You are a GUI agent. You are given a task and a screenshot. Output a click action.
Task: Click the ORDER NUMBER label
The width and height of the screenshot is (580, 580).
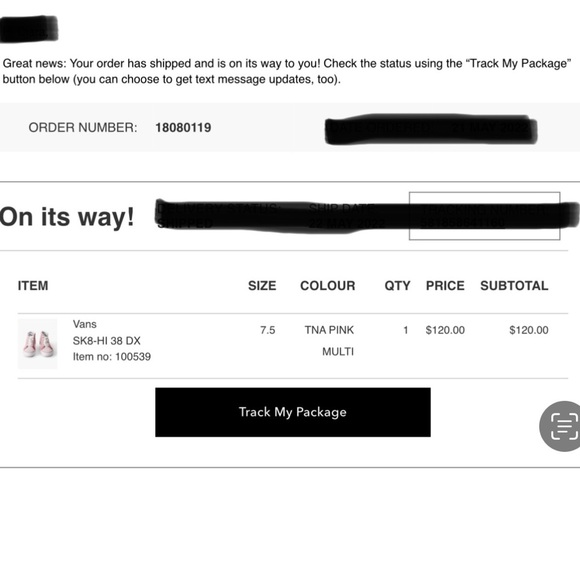(83, 128)
